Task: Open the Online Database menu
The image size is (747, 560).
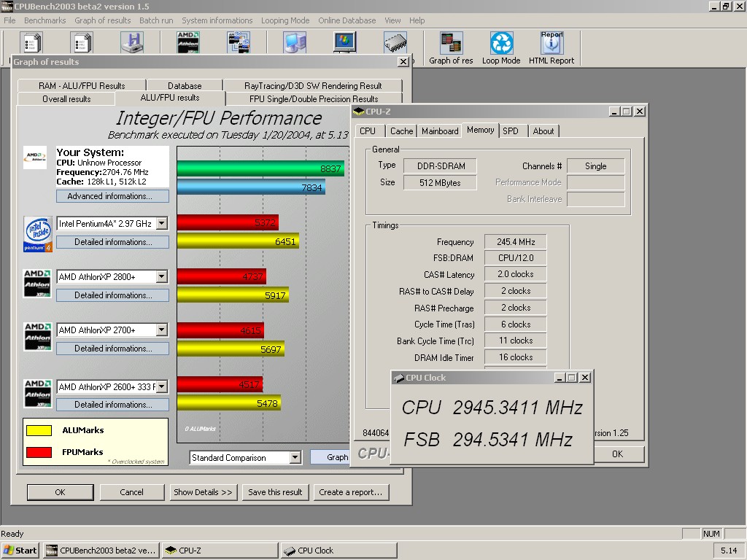Action: pyautogui.click(x=347, y=20)
